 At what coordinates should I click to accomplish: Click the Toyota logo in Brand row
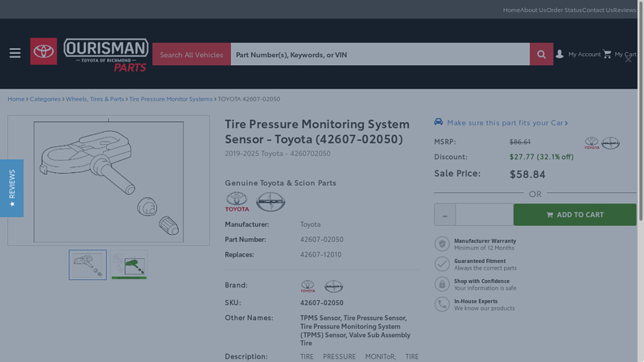(x=308, y=286)
